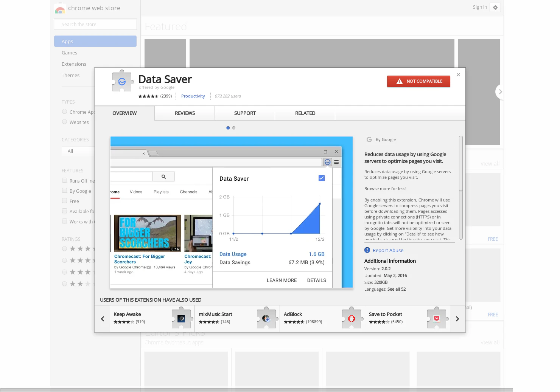The image size is (560, 392).
Task: Click the View all link beside Editor's Picks
Action: [x=490, y=342]
